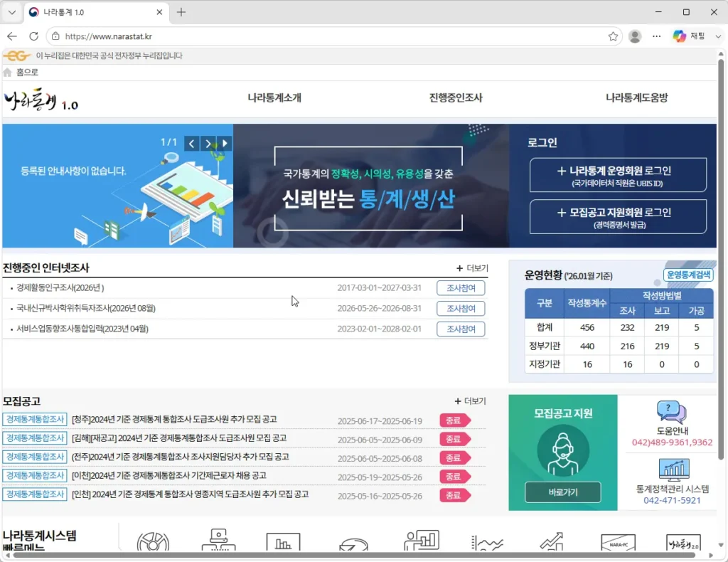View site info via the lock icon
This screenshot has height=562, width=728.
(55, 36)
